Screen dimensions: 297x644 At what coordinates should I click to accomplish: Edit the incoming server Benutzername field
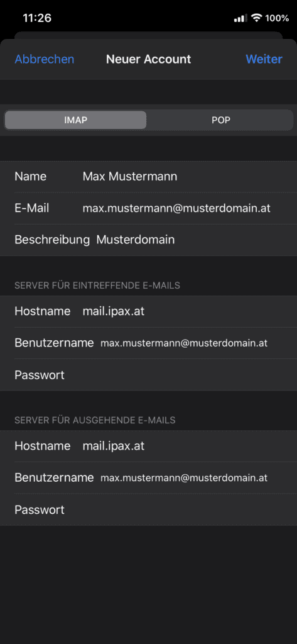(148, 343)
